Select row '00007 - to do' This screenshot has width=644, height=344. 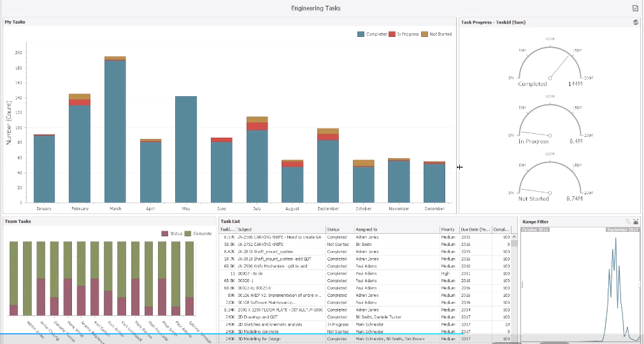(365, 273)
